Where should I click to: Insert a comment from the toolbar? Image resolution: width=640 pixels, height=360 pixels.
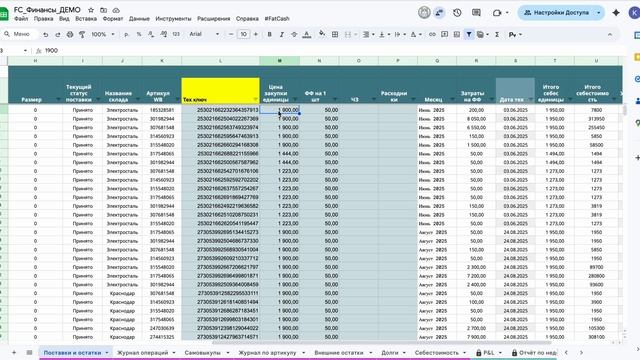(444, 35)
